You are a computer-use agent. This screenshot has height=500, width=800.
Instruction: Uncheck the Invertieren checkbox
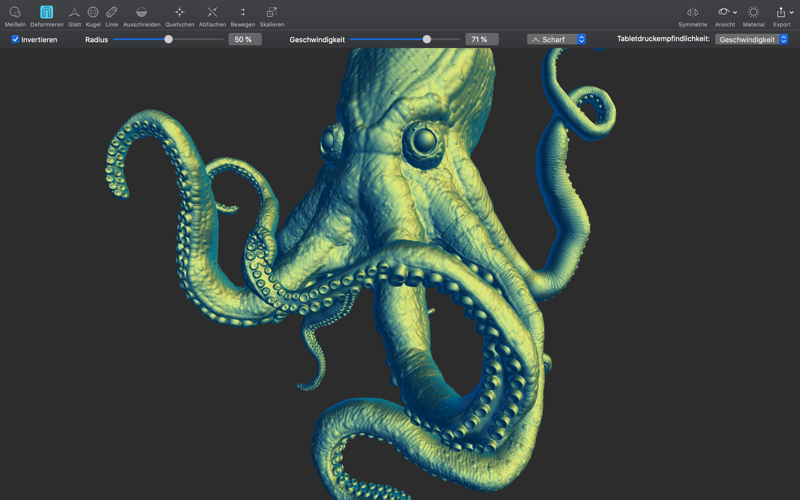point(15,40)
